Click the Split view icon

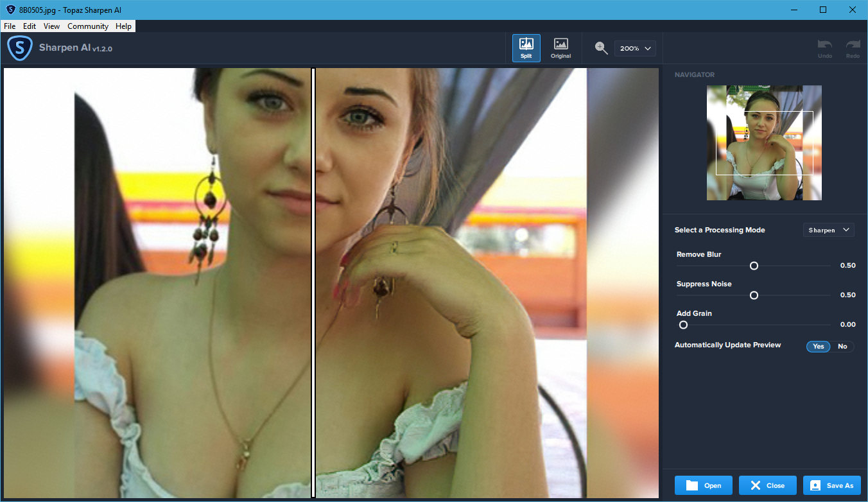[x=526, y=45]
